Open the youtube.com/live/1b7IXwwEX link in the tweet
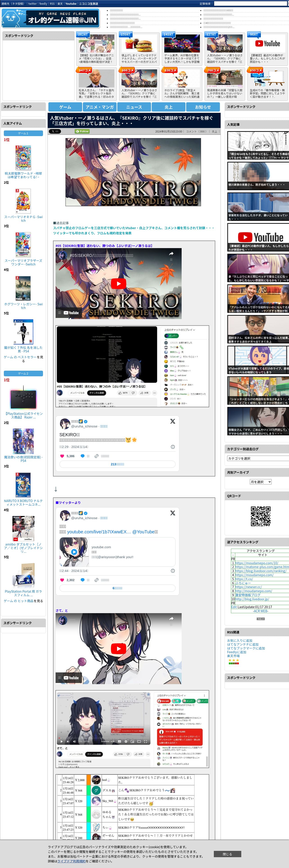Viewport: 289px width, 868px height. 99,532
